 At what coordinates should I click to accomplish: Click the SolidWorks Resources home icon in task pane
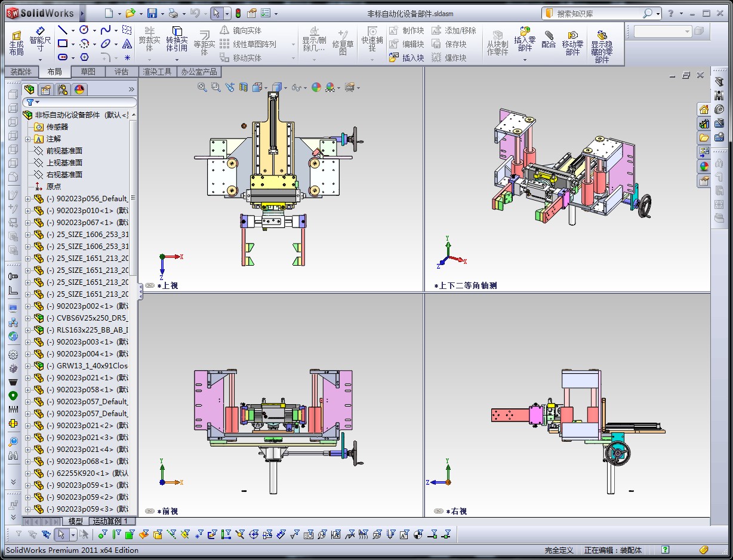[x=704, y=109]
